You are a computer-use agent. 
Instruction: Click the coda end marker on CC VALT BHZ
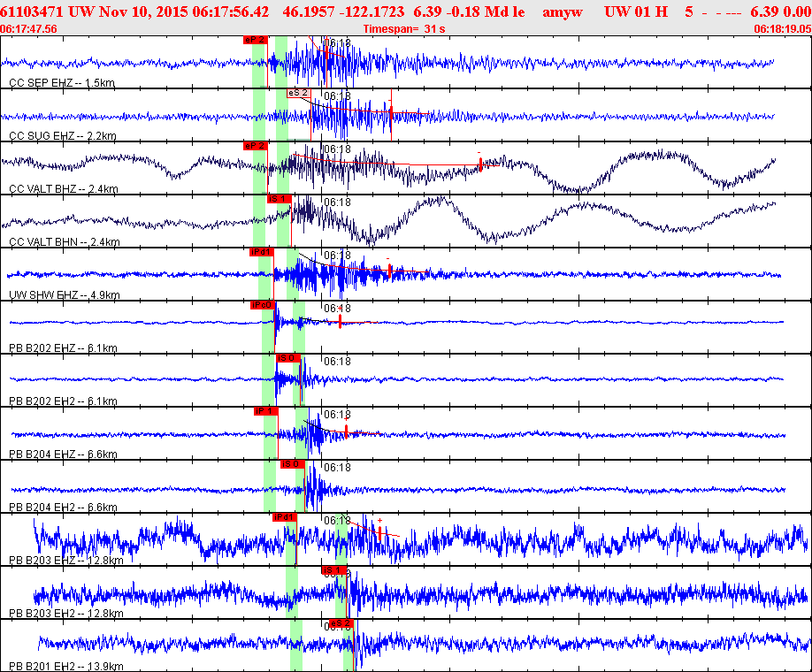click(480, 164)
